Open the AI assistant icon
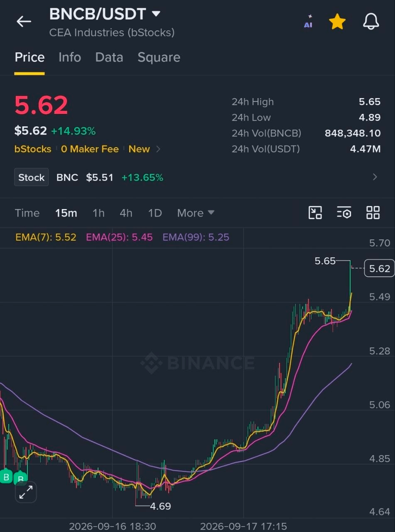Viewport: 395px width, 532px height. pos(308,22)
